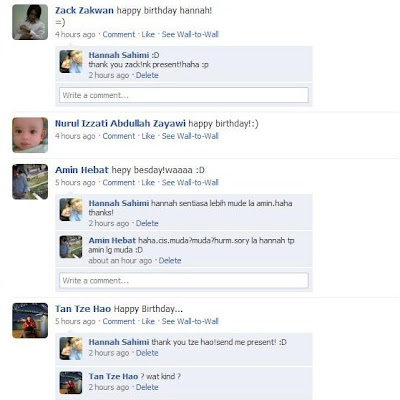Click Amin Hebat's small avatar in comment reply
400x400 pixels.
71,247
